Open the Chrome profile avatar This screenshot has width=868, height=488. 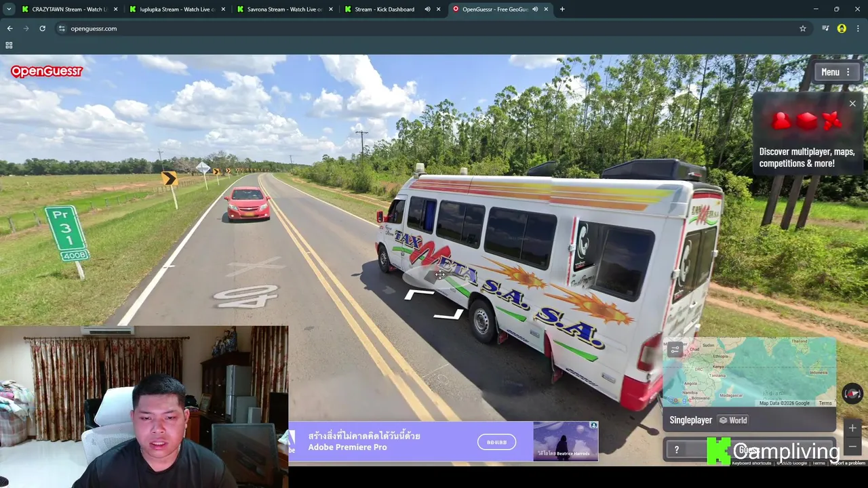click(x=842, y=28)
